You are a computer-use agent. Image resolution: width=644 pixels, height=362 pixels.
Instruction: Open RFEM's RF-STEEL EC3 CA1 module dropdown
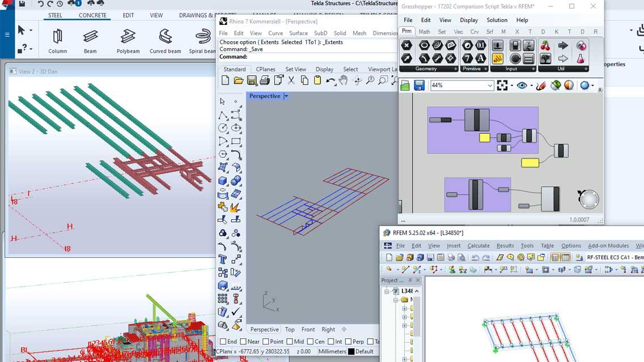click(615, 257)
